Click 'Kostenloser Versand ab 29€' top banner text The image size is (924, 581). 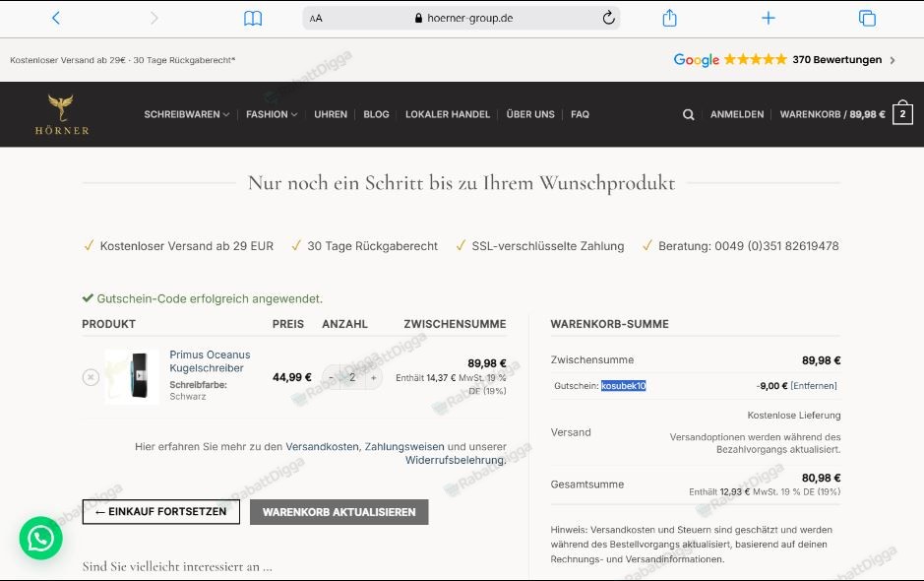(68, 60)
